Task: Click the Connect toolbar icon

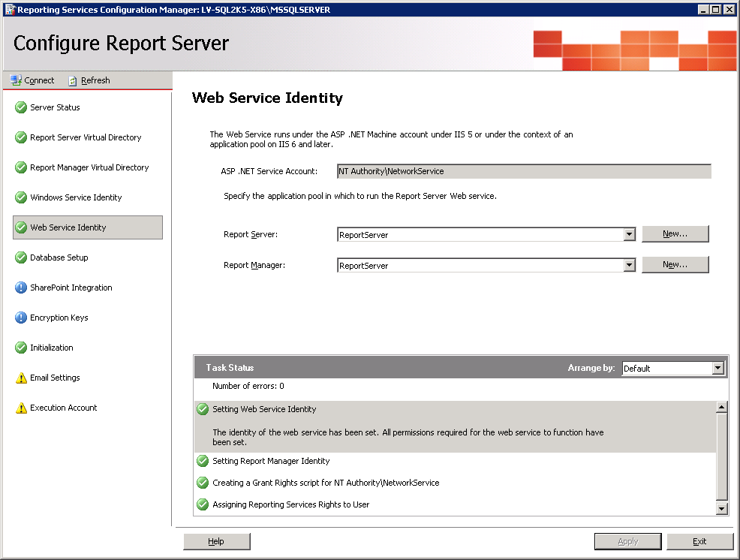Action: tap(16, 80)
